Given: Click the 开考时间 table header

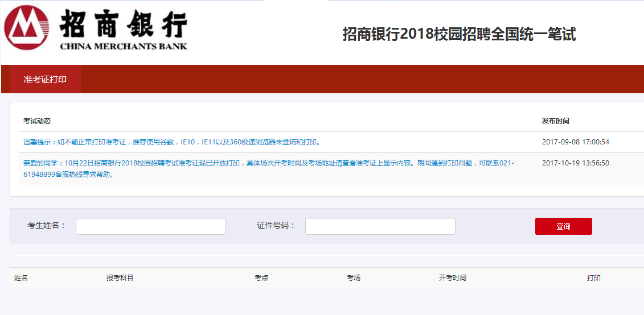Looking at the screenshot, I should (x=453, y=277).
